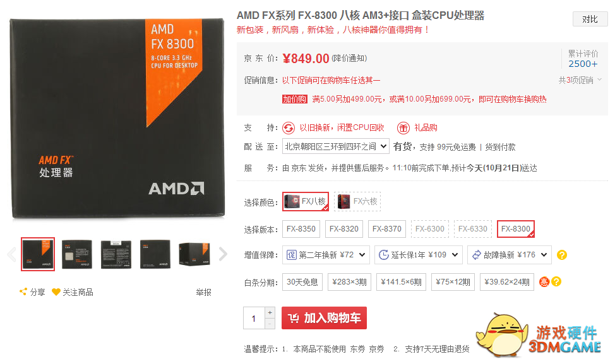Click the heart icon to follow product
This screenshot has height=364, width=615.
(56, 292)
